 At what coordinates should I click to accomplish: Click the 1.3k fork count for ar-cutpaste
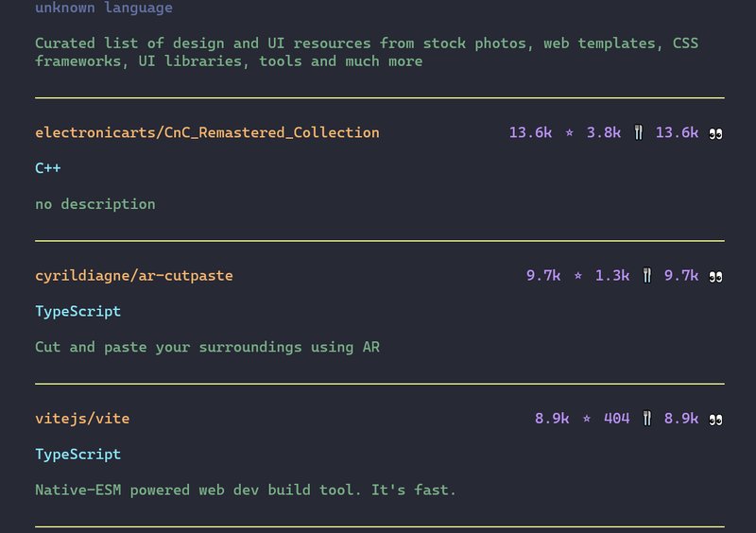click(611, 276)
